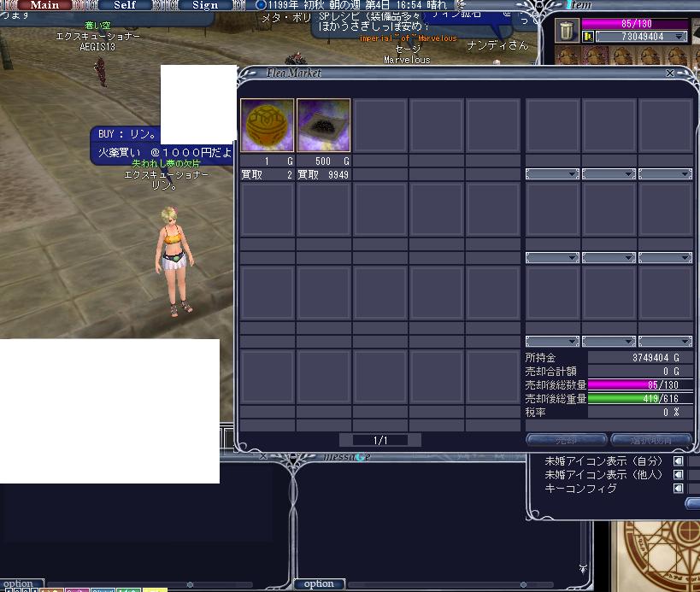Open the Sign menu tab
Screen dimensions: 700x592
(x=204, y=5)
